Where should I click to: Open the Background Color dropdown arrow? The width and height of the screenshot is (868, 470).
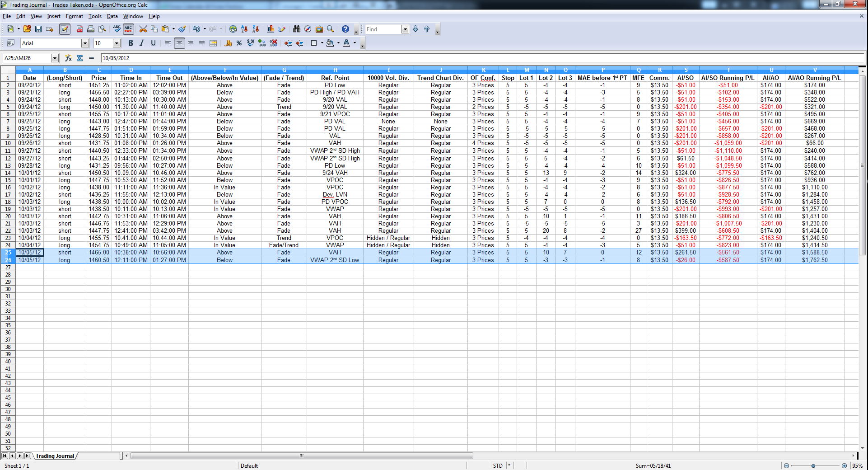pos(338,43)
